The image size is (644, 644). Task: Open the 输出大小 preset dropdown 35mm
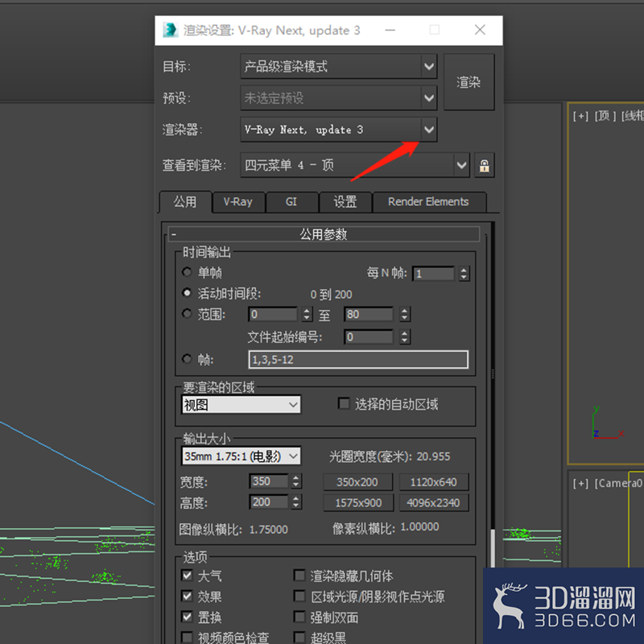pos(241,456)
